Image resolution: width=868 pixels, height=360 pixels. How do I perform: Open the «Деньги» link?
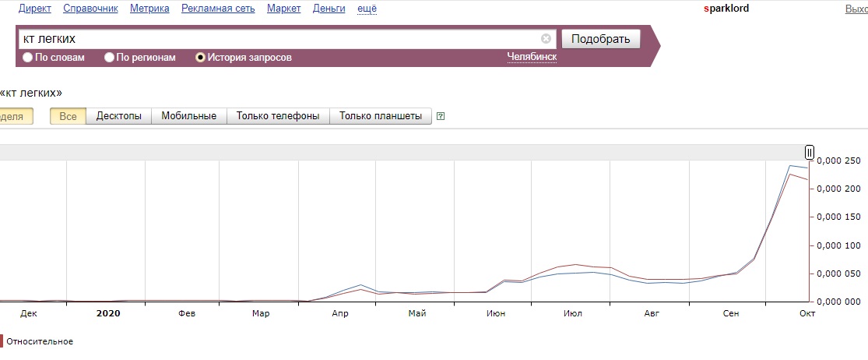329,9
